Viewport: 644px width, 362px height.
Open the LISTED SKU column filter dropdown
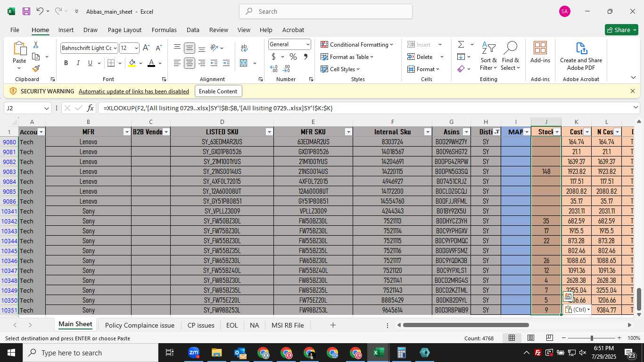[x=269, y=132]
